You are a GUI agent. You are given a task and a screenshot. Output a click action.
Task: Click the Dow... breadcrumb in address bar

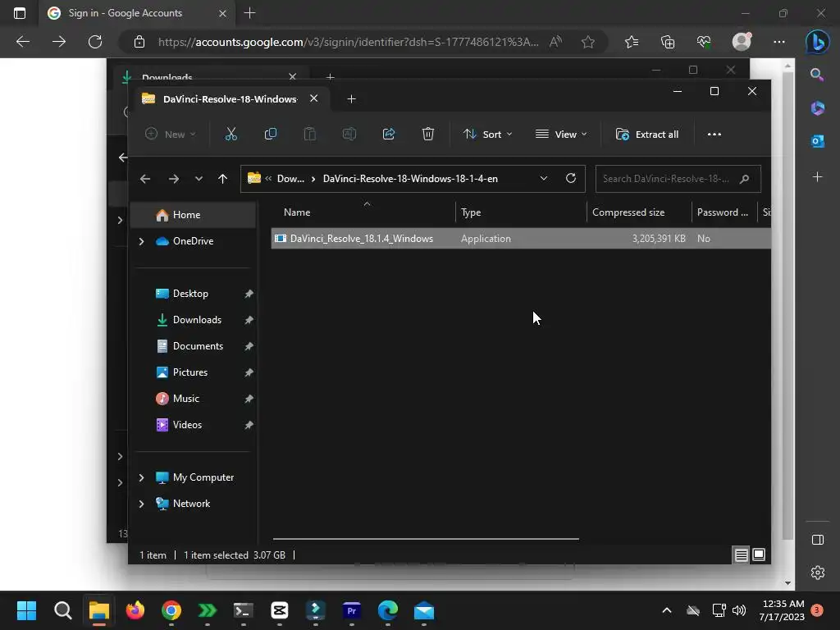click(290, 179)
